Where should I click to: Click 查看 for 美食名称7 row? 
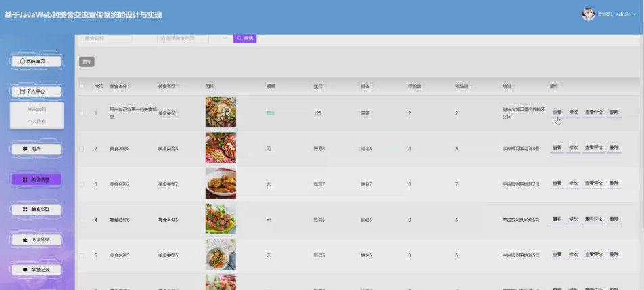coord(557,184)
